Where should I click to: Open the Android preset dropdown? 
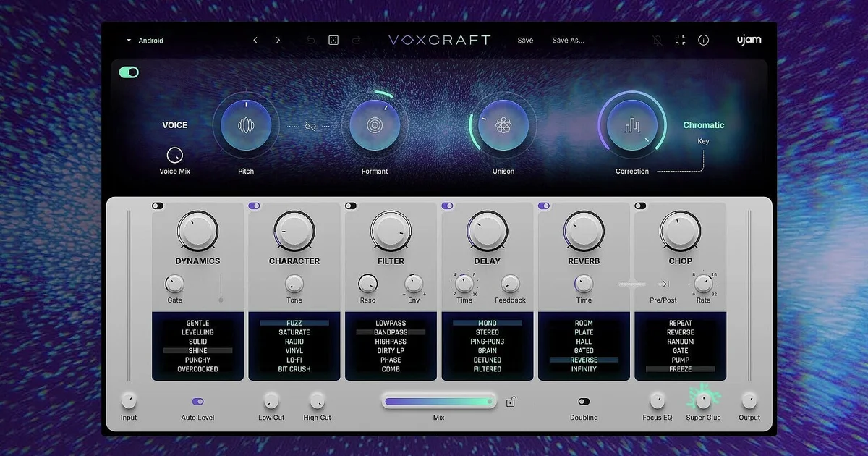click(145, 41)
